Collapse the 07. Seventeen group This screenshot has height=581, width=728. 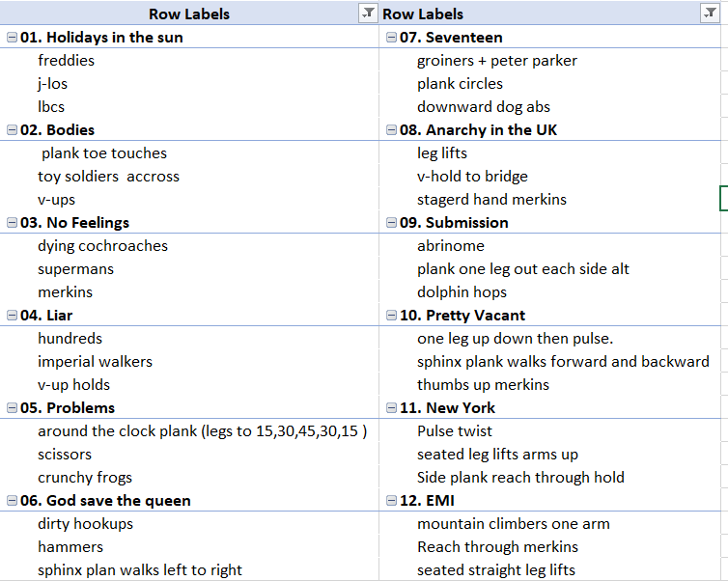click(391, 38)
